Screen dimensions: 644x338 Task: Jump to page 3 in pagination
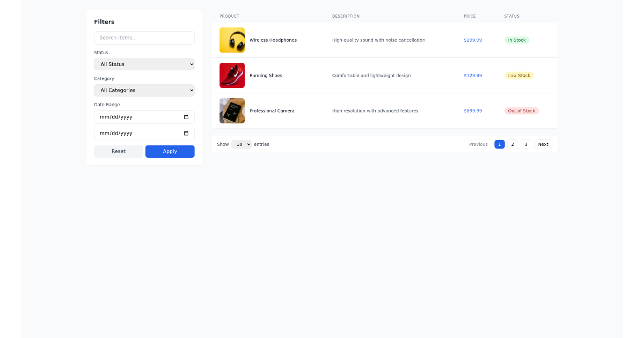[x=526, y=144]
